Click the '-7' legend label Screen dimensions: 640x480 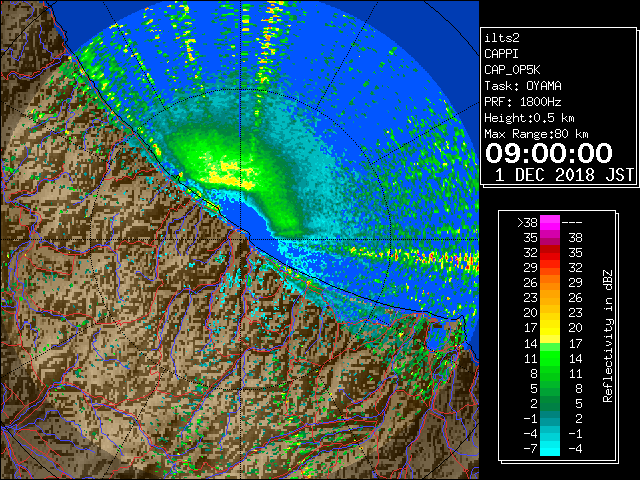pos(530,449)
